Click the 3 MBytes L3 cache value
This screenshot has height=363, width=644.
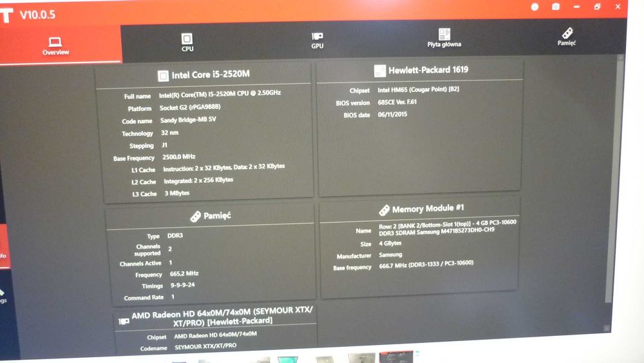(x=177, y=193)
